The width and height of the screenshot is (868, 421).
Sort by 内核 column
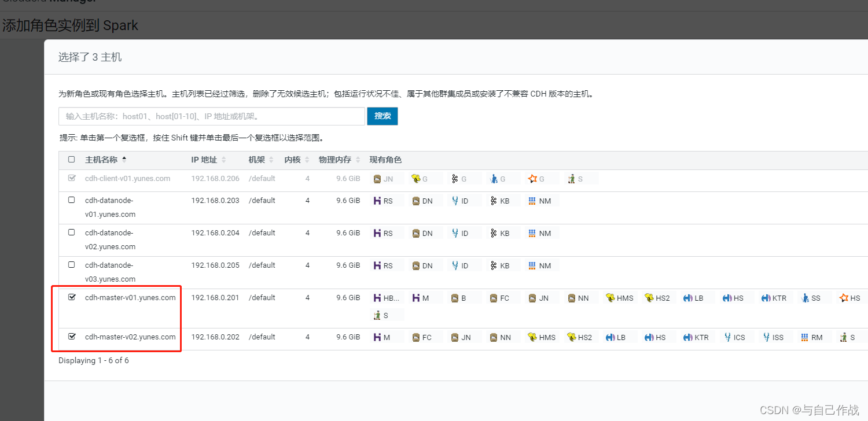click(x=297, y=160)
